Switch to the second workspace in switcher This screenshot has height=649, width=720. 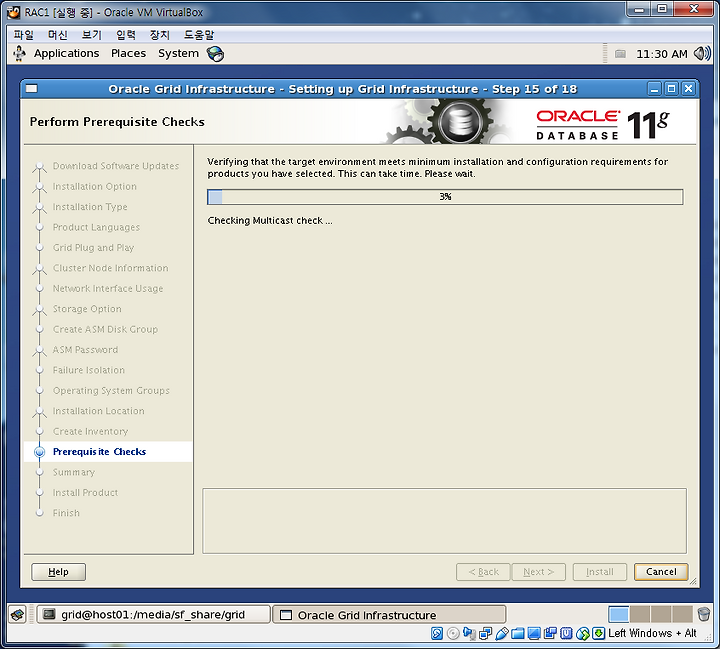[x=640, y=614]
